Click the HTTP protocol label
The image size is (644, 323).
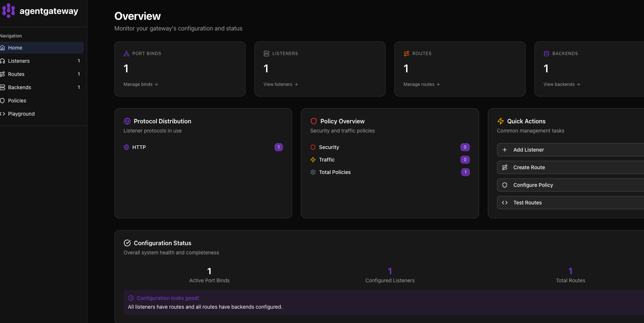(139, 147)
